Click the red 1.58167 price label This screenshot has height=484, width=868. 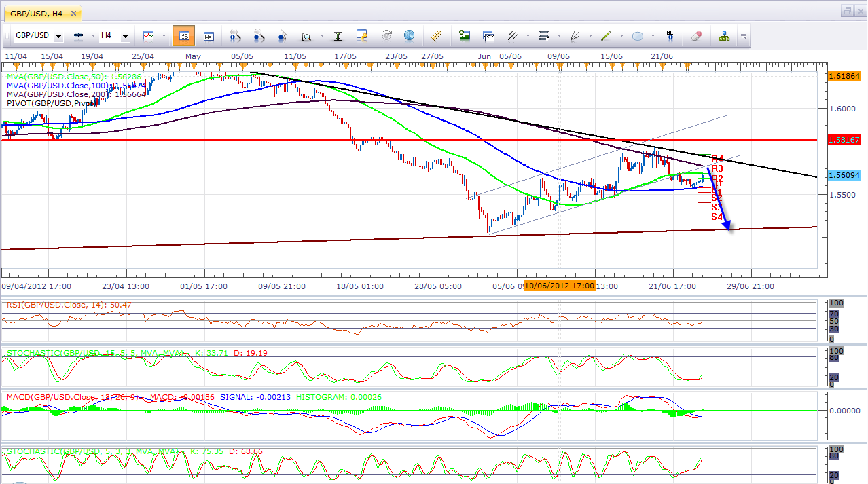[x=844, y=139]
